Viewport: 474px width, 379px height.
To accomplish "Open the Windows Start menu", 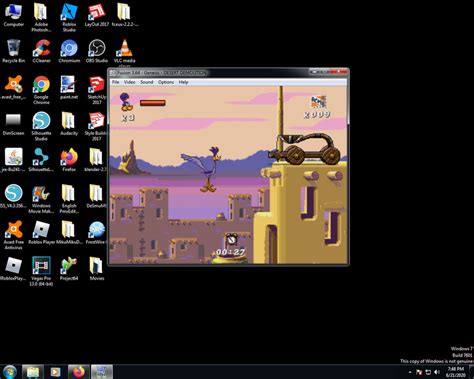I will pyautogui.click(x=10, y=372).
